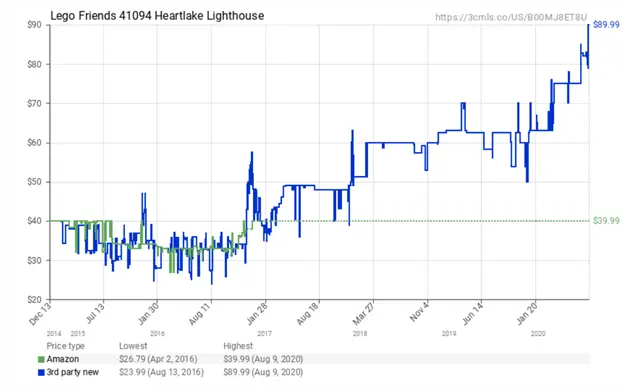This screenshot has width=624, height=387.
Task: Click the blue 3rd party new swatch
Action: tap(41, 373)
